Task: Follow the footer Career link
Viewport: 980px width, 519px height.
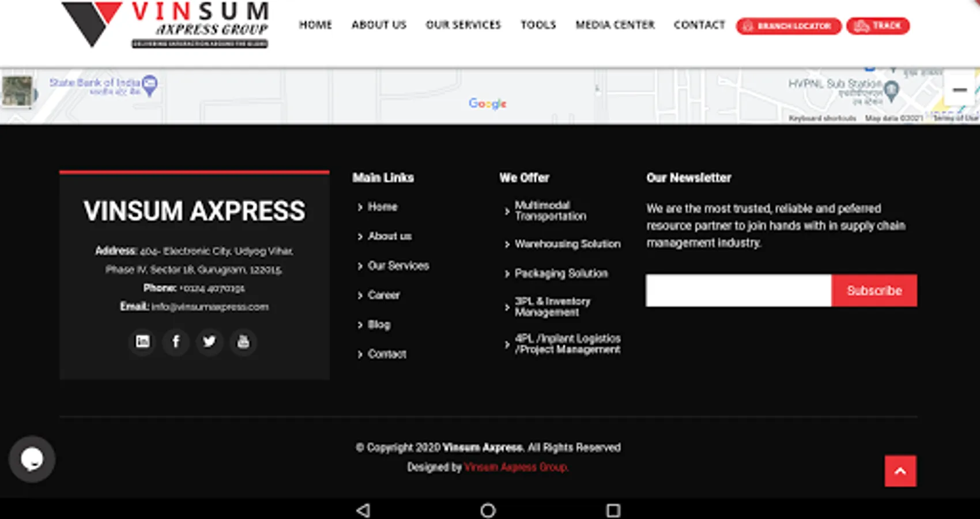Action: 383,295
